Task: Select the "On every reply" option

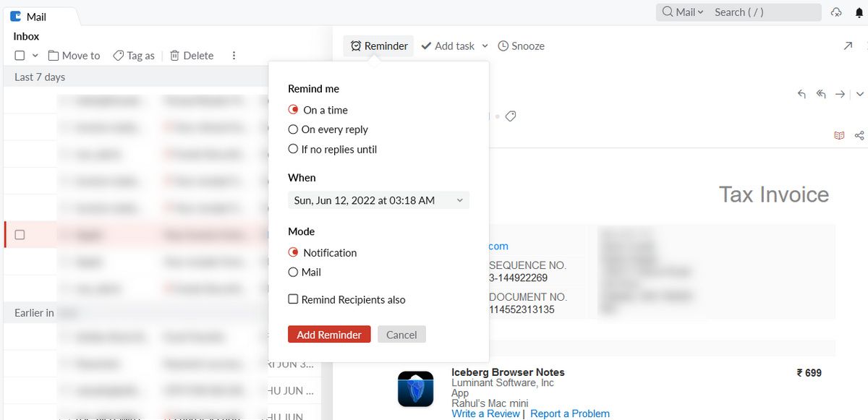Action: [293, 129]
